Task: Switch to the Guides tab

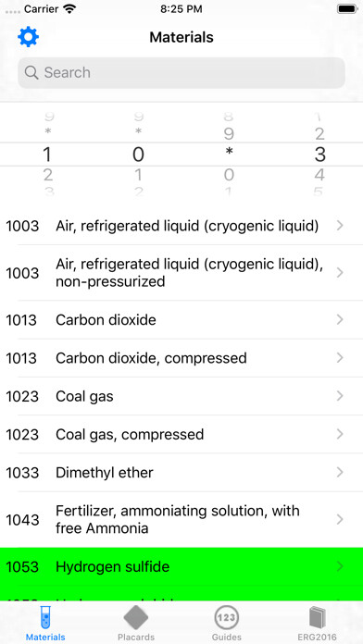Action: (227, 622)
